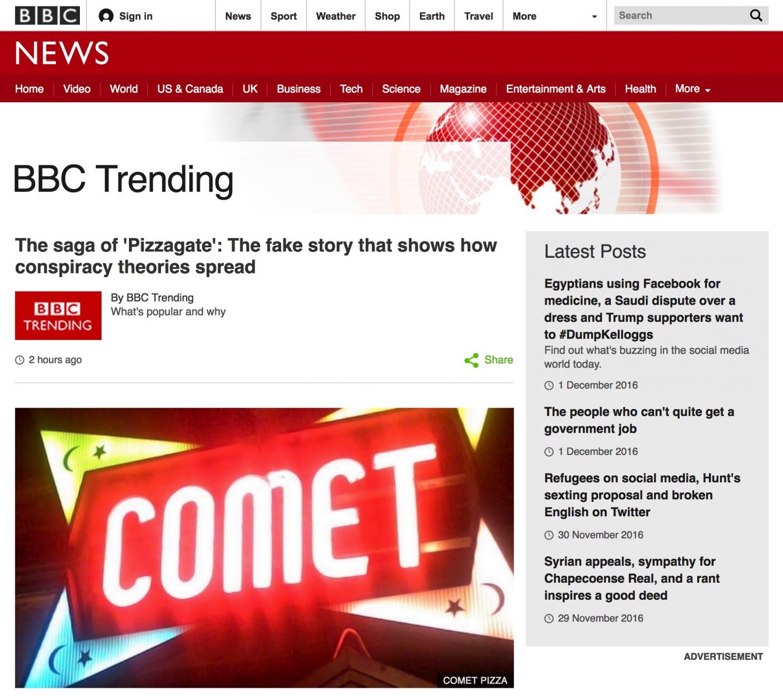The width and height of the screenshot is (783, 700).
Task: Click the Sign in account icon
Action: pyautogui.click(x=106, y=16)
